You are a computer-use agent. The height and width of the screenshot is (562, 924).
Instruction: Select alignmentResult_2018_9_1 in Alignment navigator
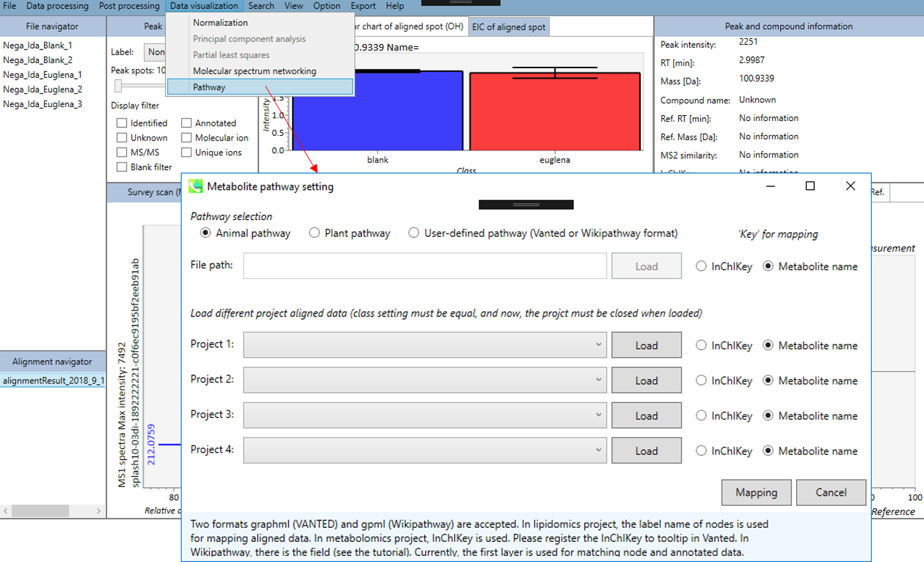click(x=53, y=380)
